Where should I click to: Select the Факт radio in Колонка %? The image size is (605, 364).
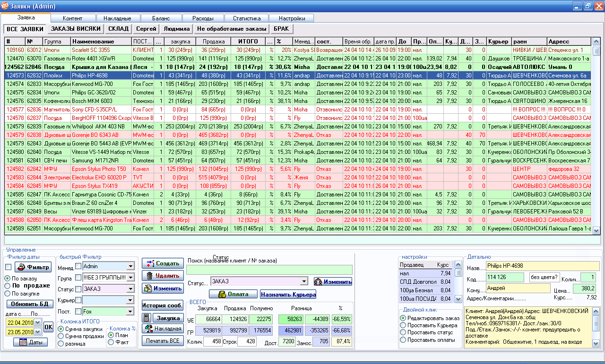point(112,342)
